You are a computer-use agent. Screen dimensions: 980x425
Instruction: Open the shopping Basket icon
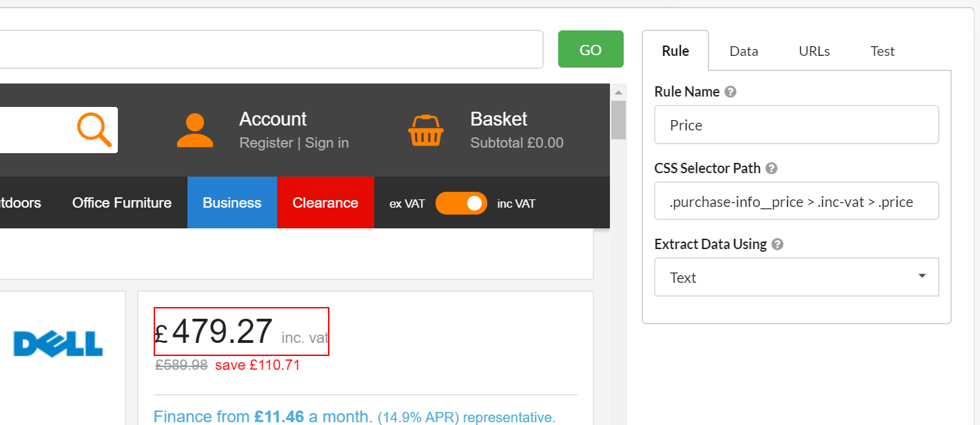[426, 130]
